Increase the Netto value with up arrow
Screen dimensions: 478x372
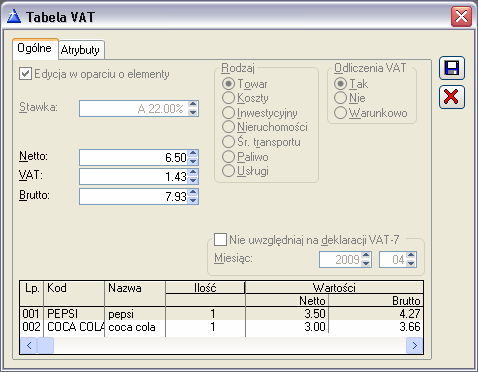click(x=193, y=153)
